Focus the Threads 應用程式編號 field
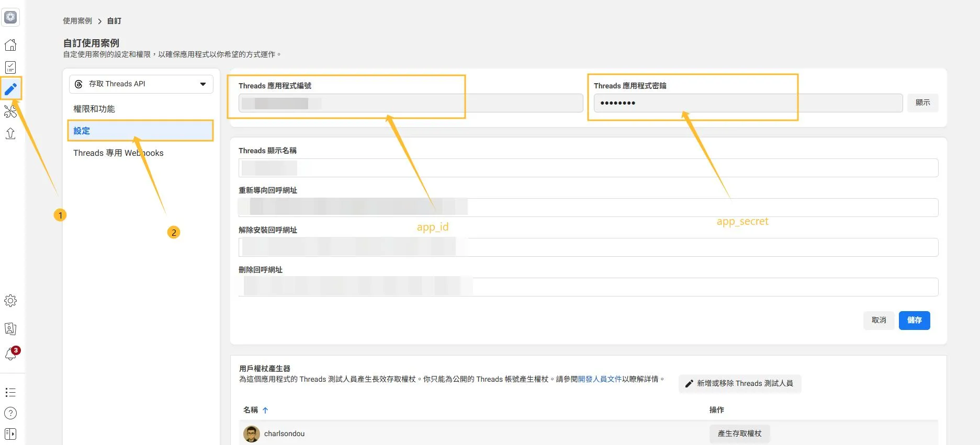Image resolution: width=980 pixels, height=445 pixels. 411,103
